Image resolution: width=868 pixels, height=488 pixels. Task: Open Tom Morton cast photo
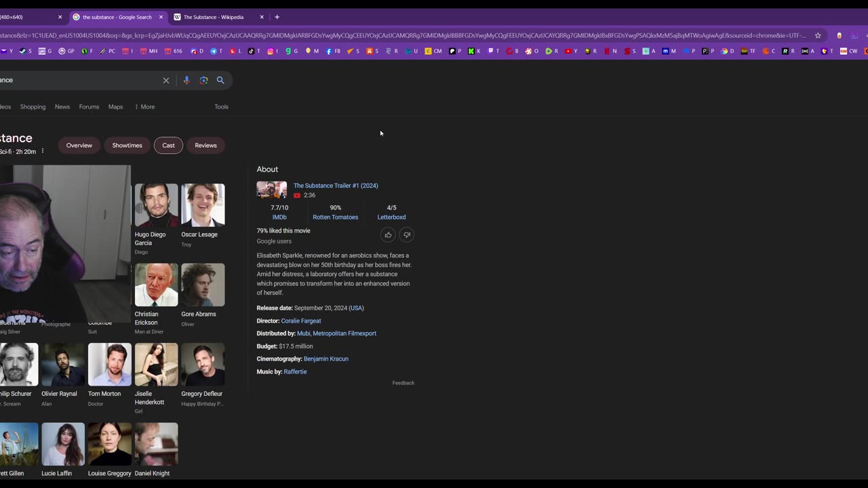coord(109,365)
